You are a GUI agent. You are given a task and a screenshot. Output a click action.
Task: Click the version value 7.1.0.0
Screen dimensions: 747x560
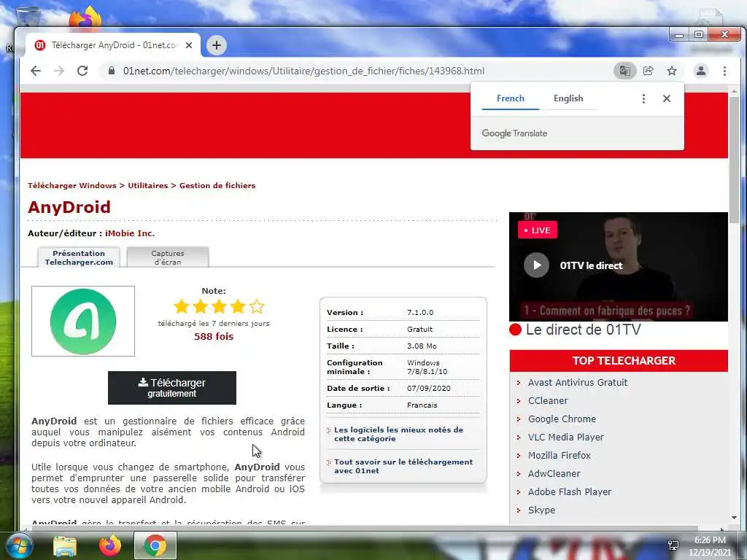pos(420,312)
